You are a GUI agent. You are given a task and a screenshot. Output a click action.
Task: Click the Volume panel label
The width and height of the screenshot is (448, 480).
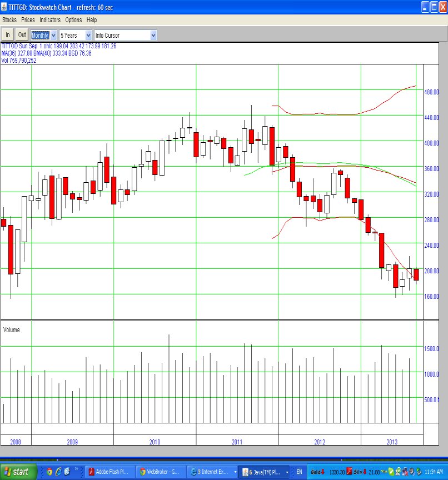coord(11,329)
